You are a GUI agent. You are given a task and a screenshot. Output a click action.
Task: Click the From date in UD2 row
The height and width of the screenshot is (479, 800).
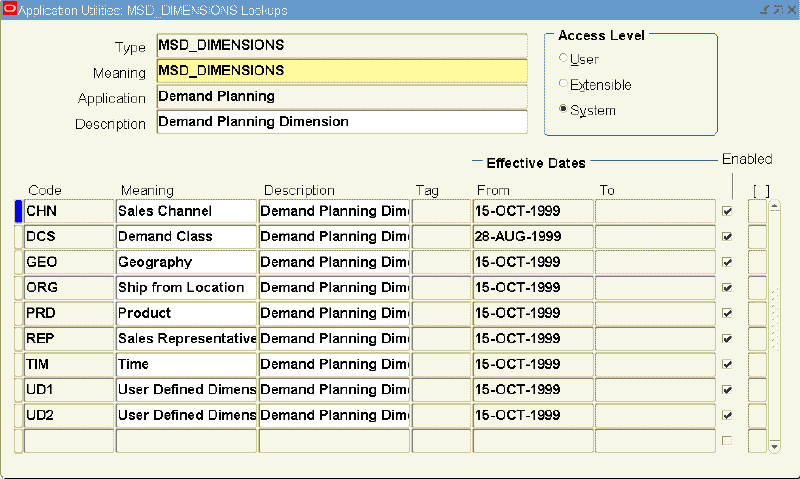(x=533, y=415)
